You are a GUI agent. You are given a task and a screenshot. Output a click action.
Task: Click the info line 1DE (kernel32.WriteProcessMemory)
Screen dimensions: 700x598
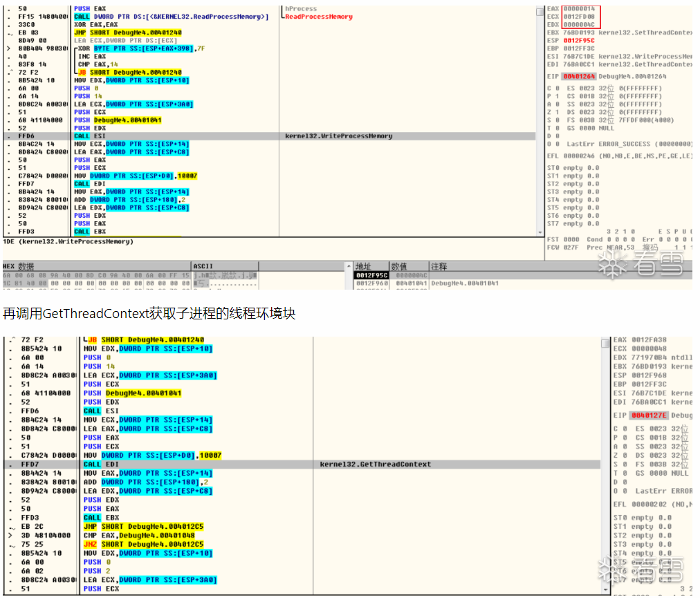(x=68, y=241)
